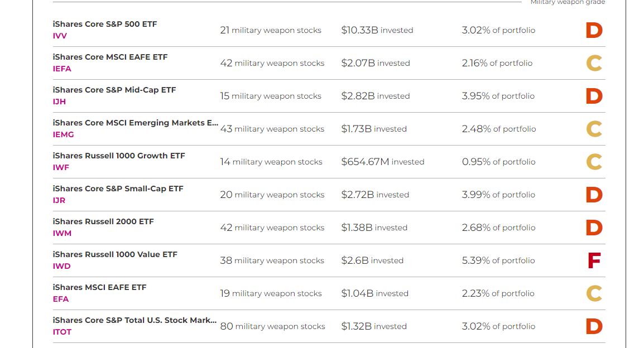Open iShares Russell 1000 Value ETF

pyautogui.click(x=115, y=254)
